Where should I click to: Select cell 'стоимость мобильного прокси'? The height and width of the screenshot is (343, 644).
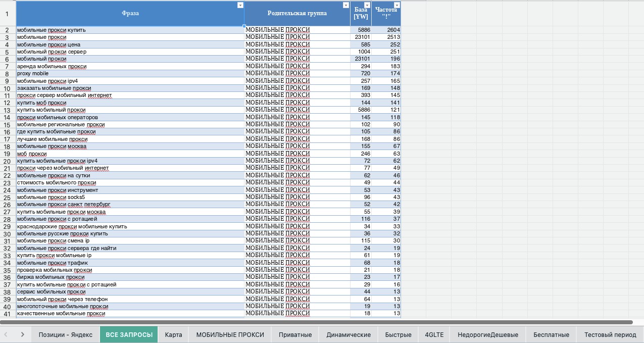[x=130, y=182]
